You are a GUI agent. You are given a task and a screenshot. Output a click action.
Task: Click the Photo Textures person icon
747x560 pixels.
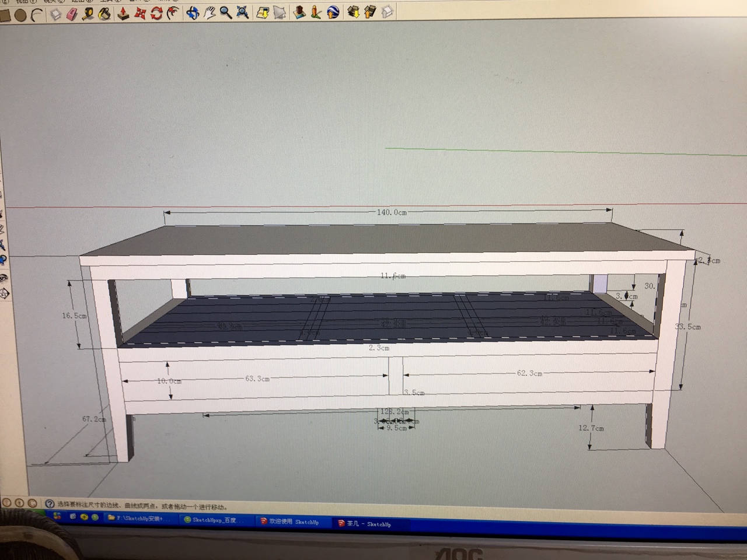(x=316, y=12)
